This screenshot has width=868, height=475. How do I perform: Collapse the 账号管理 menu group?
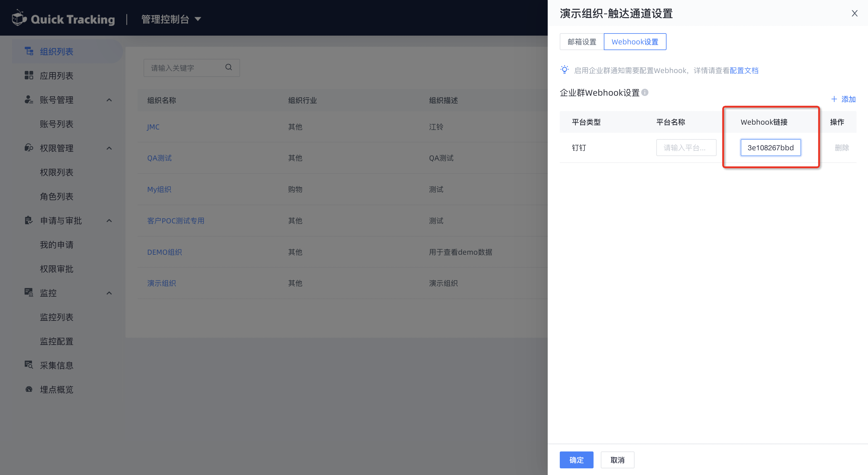[x=109, y=100]
